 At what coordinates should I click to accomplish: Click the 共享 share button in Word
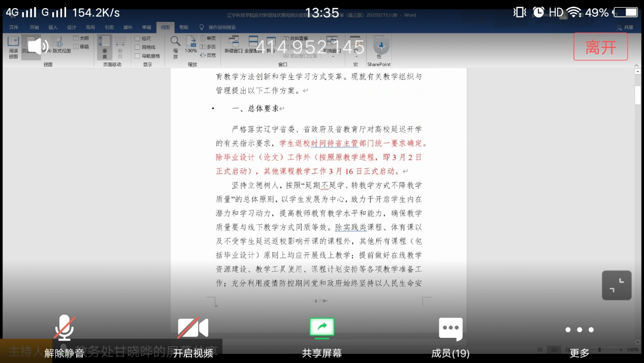(625, 27)
